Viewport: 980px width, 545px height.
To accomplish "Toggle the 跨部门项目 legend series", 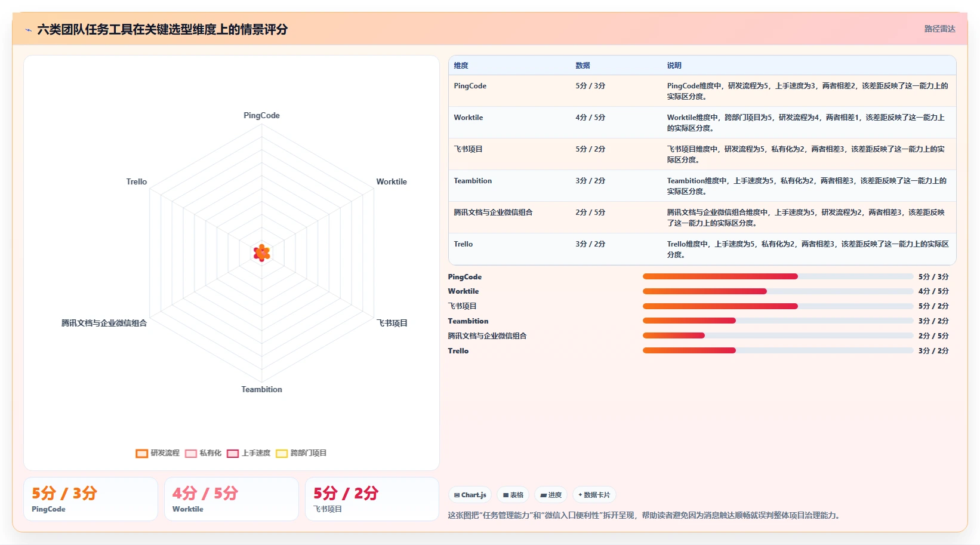I will pos(301,453).
